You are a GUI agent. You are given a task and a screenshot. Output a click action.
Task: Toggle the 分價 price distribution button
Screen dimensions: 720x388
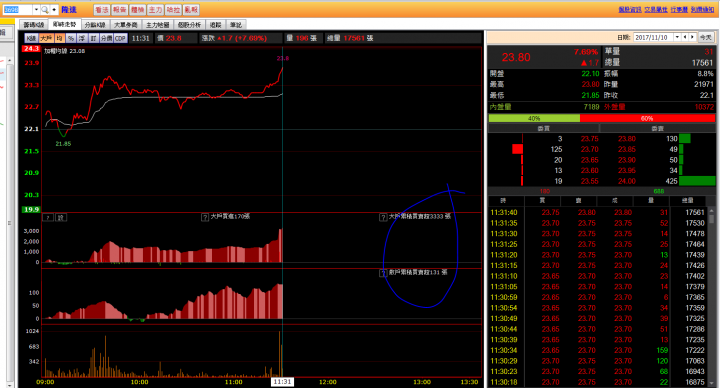coord(107,38)
